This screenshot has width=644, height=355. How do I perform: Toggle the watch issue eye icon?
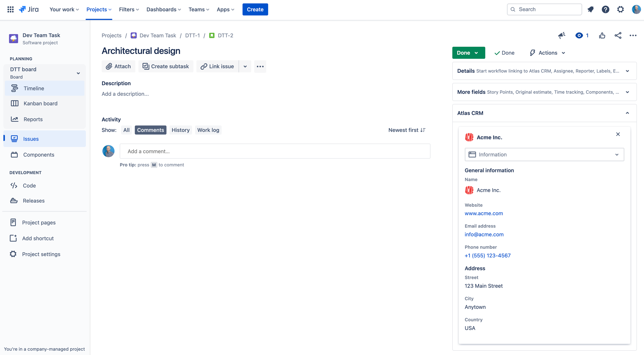click(579, 36)
